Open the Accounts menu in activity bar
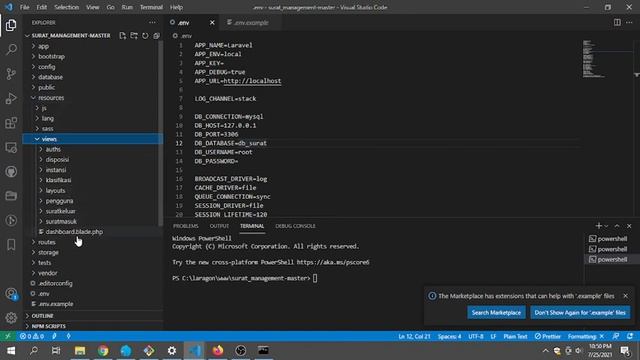 (11, 294)
